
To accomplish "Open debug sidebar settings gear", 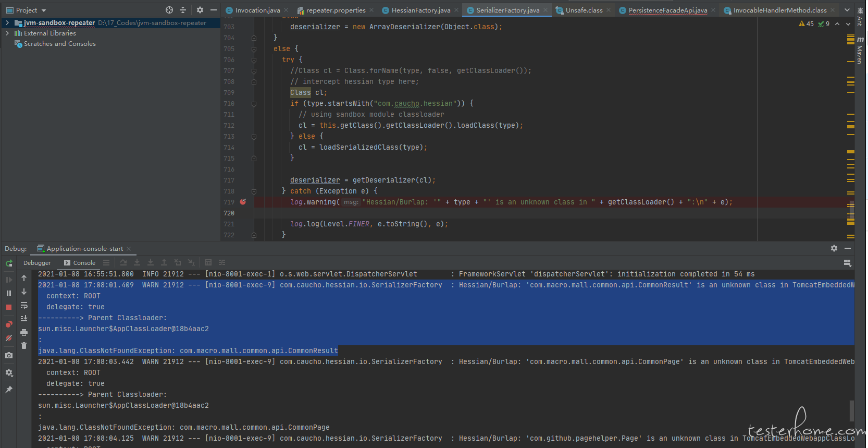I will (9, 373).
